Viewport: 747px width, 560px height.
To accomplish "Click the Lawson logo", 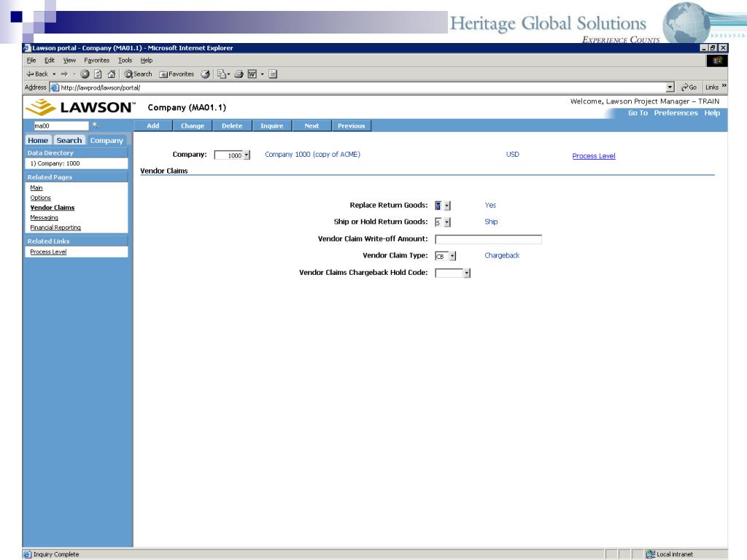I will [80, 107].
